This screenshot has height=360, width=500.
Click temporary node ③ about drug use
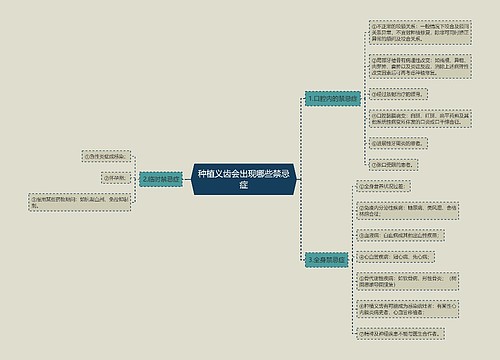point(79,202)
